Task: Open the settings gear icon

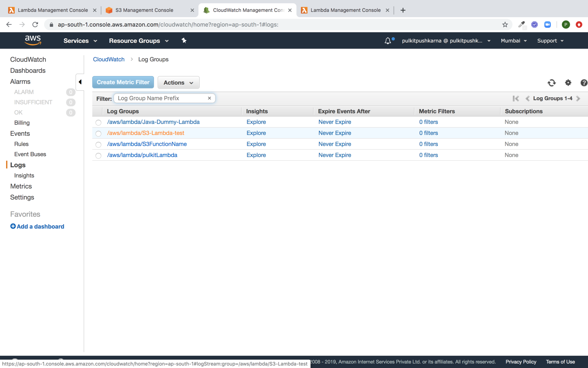Action: click(568, 83)
